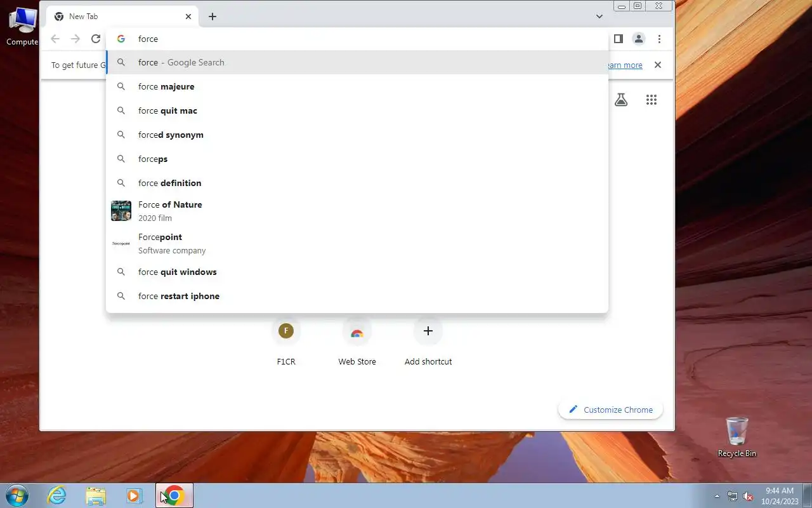This screenshot has width=812, height=508.
Task: Choose 'forced synonym' suggestion
Action: click(357, 135)
